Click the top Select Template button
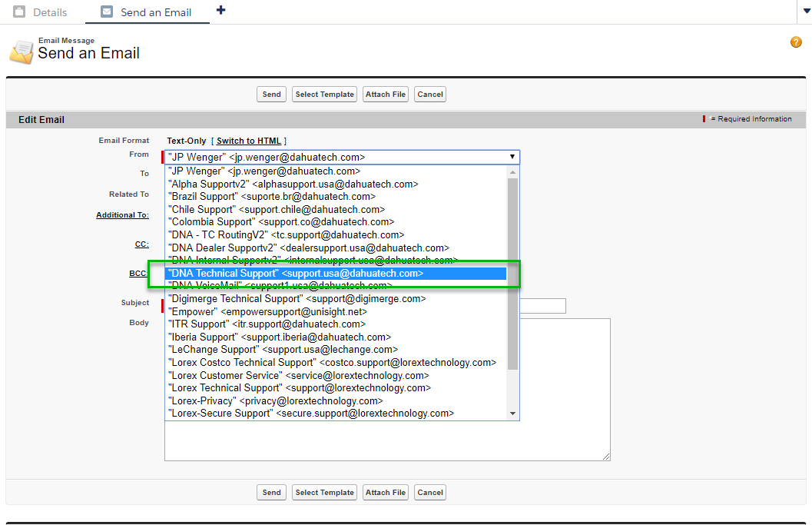Viewport: 812px width, 525px height. [x=325, y=95]
